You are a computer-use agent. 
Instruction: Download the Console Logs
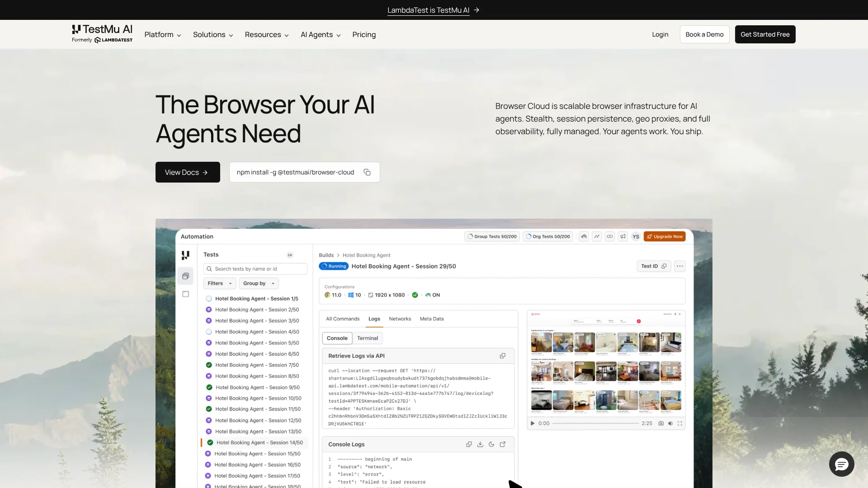click(x=480, y=445)
